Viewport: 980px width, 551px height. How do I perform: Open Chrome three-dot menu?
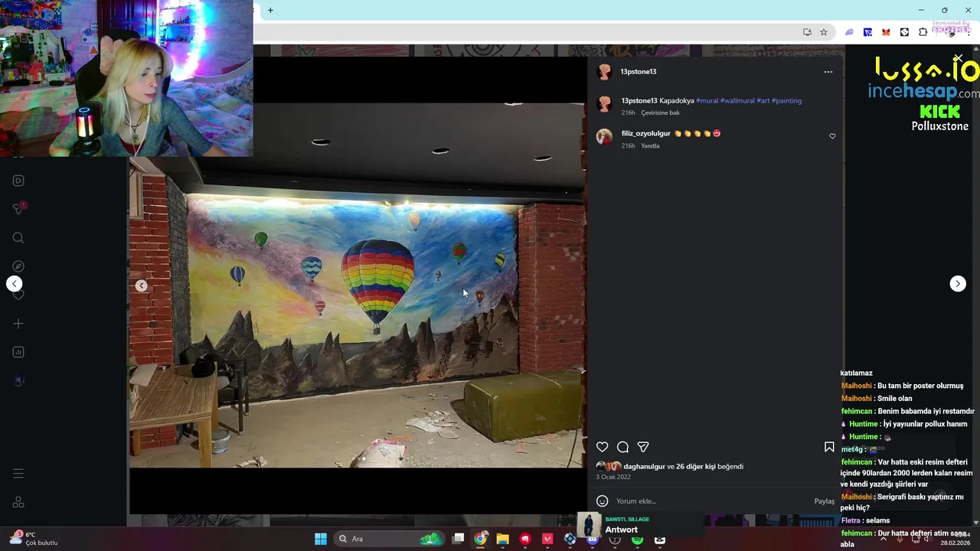(x=967, y=32)
